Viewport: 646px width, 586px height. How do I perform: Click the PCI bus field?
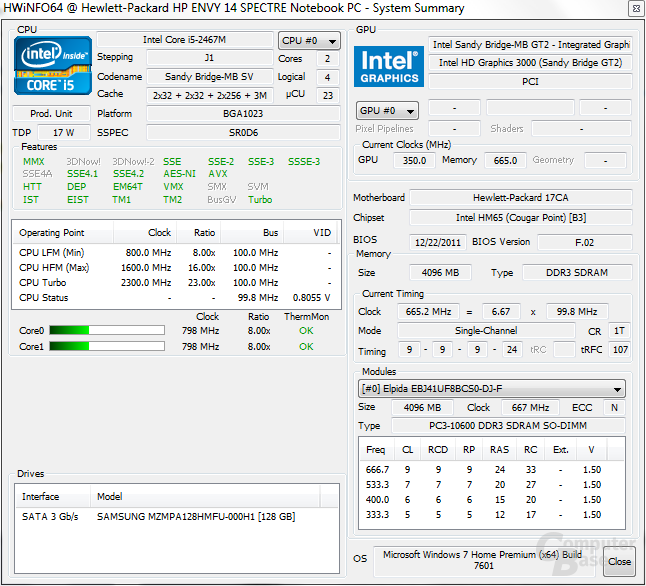pos(530,82)
